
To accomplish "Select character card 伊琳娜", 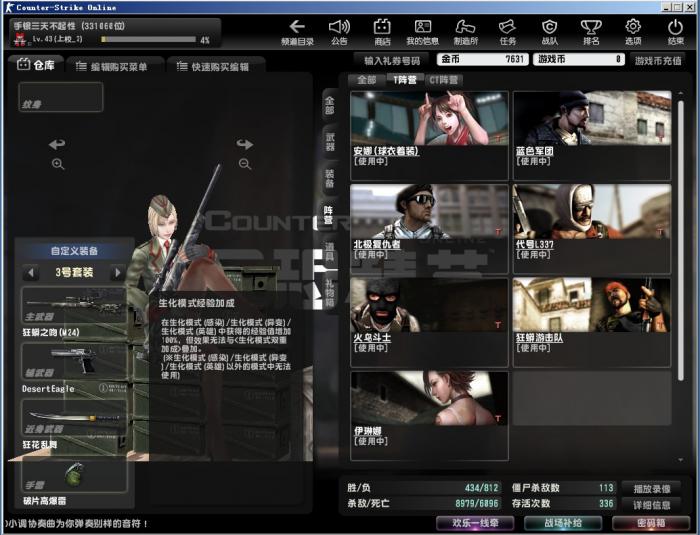I will point(429,416).
